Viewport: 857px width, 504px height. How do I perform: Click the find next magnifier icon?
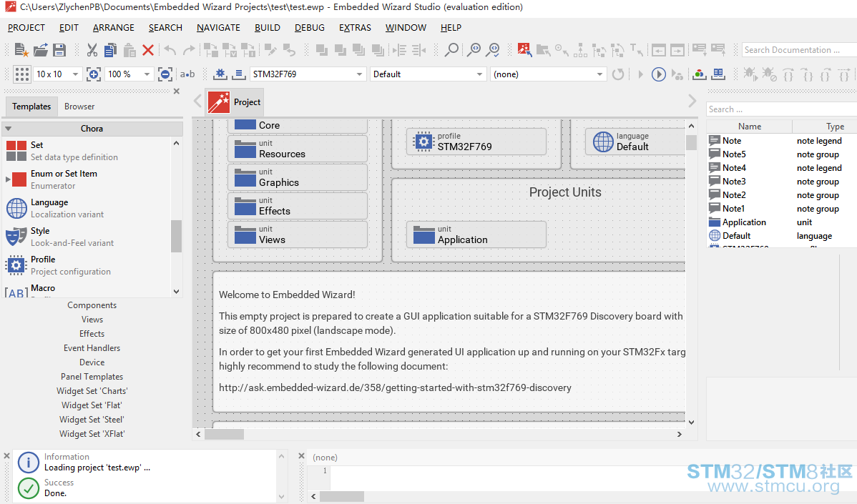pos(474,50)
